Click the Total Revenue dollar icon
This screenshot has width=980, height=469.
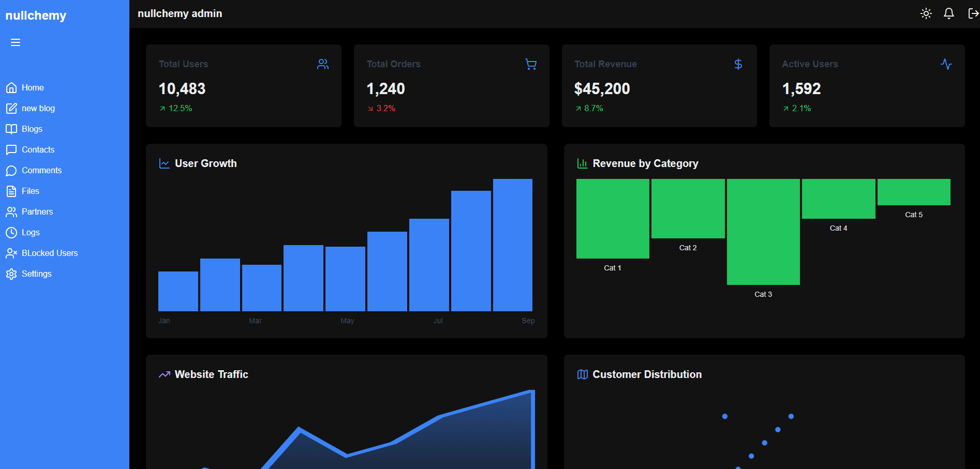point(738,64)
